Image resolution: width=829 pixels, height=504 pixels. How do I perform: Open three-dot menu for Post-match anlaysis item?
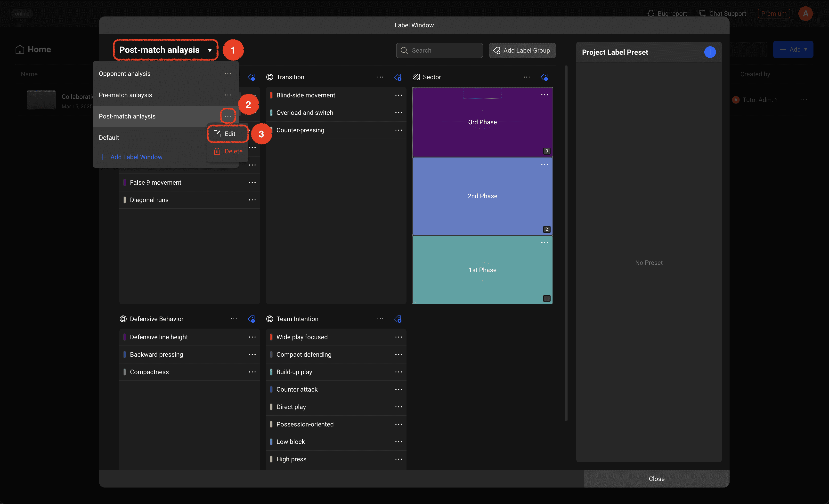(228, 116)
